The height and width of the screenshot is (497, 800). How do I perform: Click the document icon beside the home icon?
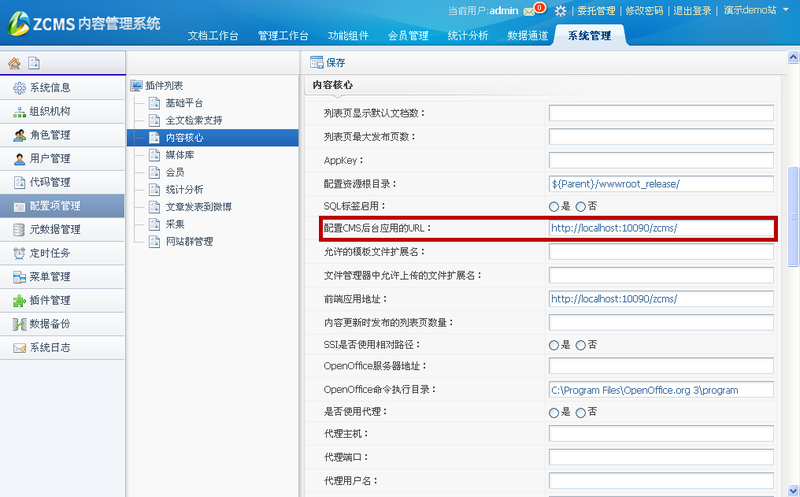(x=34, y=63)
